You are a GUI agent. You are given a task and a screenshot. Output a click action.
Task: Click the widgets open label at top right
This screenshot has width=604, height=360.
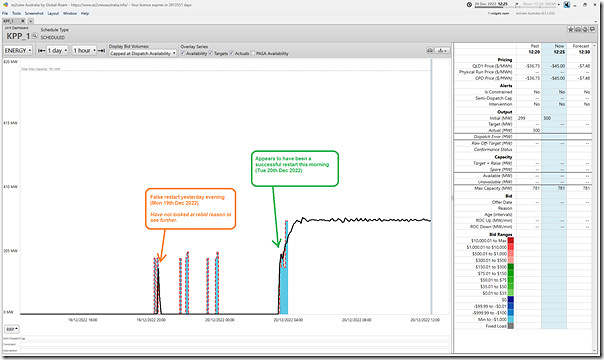coord(498,13)
